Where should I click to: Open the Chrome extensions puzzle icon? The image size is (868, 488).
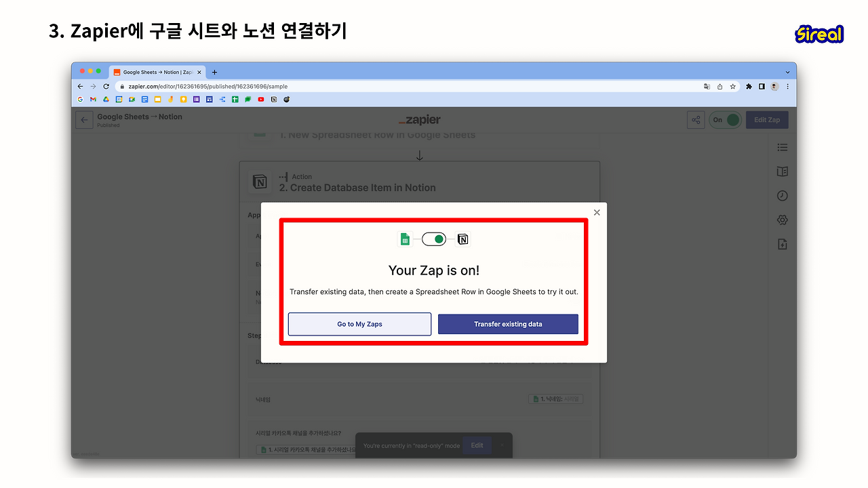pos(749,87)
